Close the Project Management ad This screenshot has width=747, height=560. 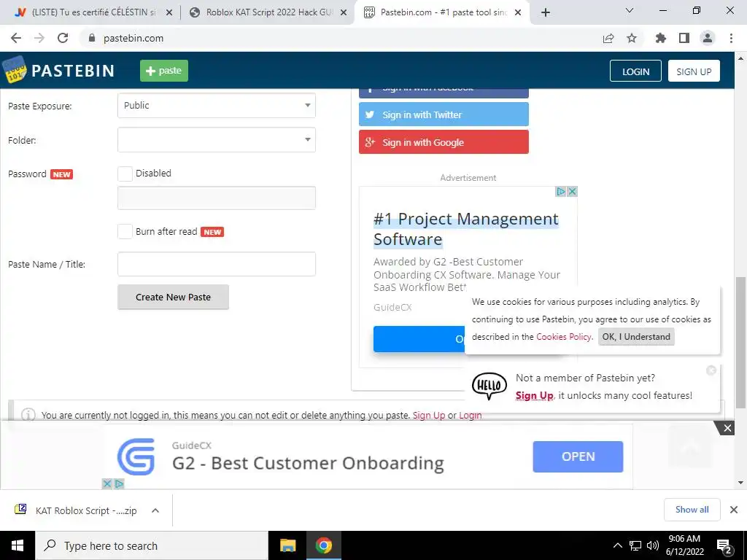572,192
